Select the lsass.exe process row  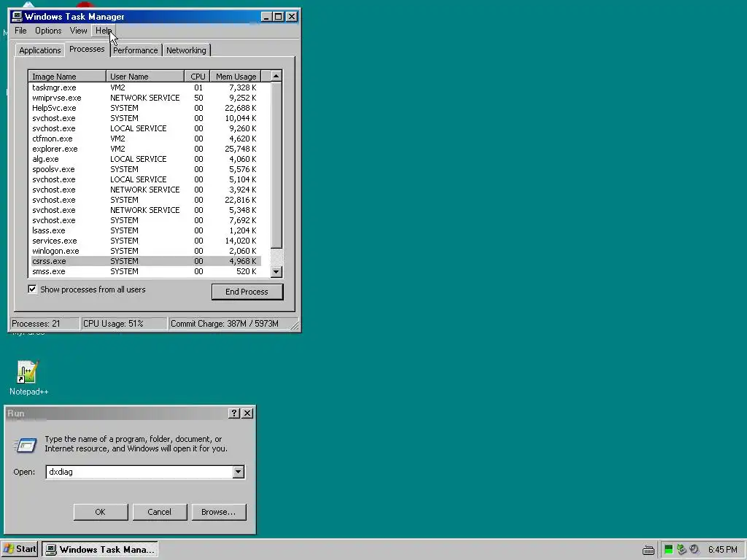pyautogui.click(x=145, y=230)
